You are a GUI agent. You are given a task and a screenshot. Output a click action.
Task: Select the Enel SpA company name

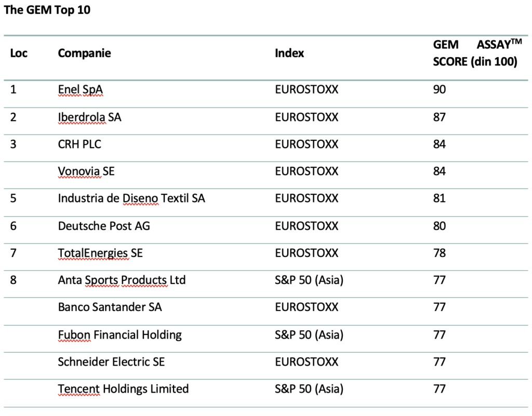(x=80, y=90)
